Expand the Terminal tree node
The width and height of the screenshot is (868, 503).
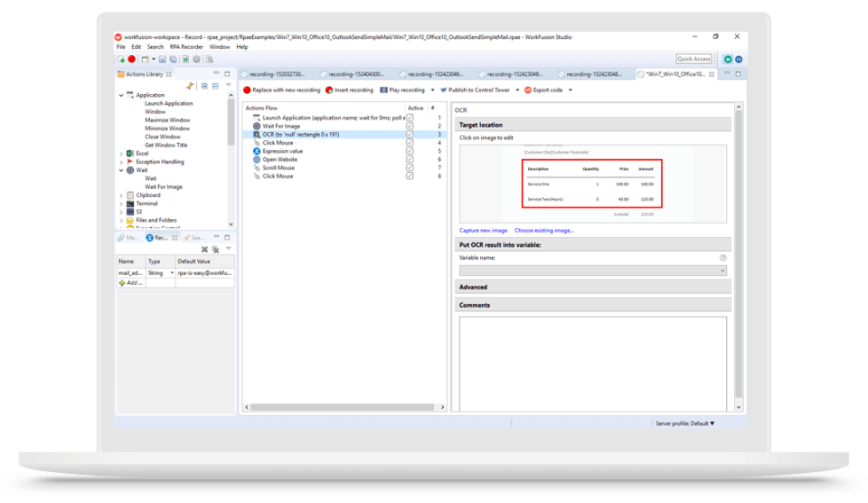pyautogui.click(x=121, y=204)
